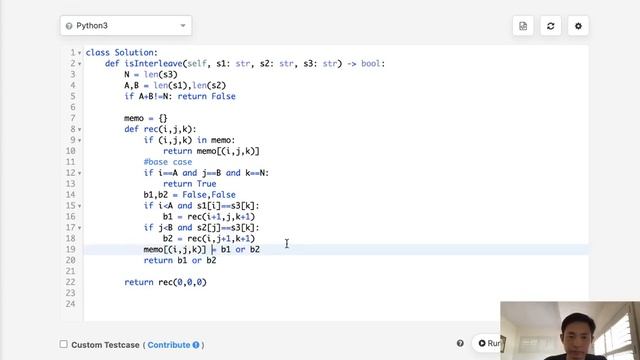
Task: Reset code with the refresh icon
Action: point(551,26)
